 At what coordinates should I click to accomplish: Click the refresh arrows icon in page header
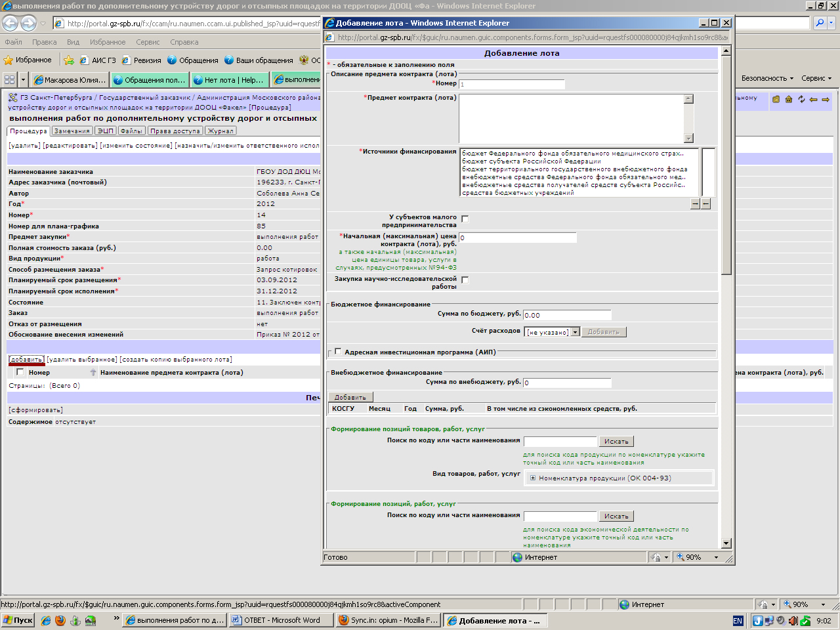click(801, 100)
